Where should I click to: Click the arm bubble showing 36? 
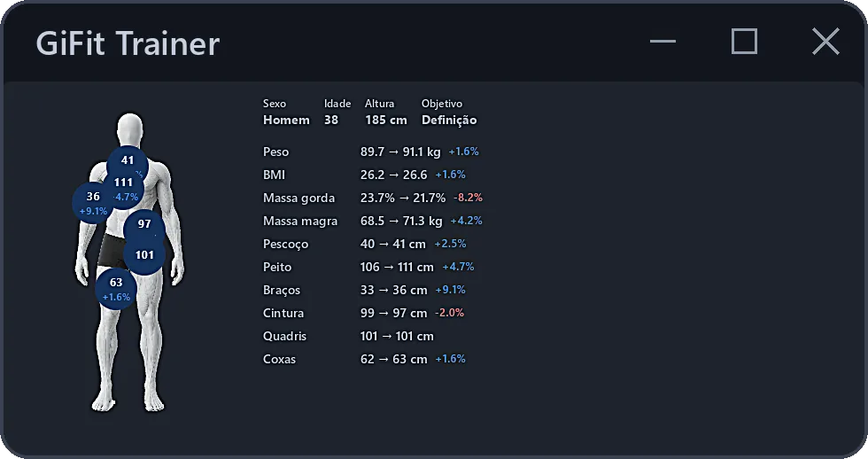(94, 203)
